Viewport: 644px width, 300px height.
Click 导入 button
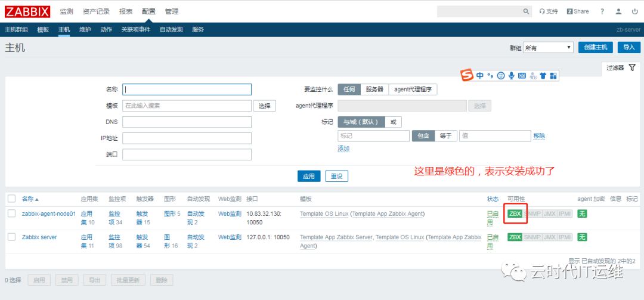[x=629, y=47]
